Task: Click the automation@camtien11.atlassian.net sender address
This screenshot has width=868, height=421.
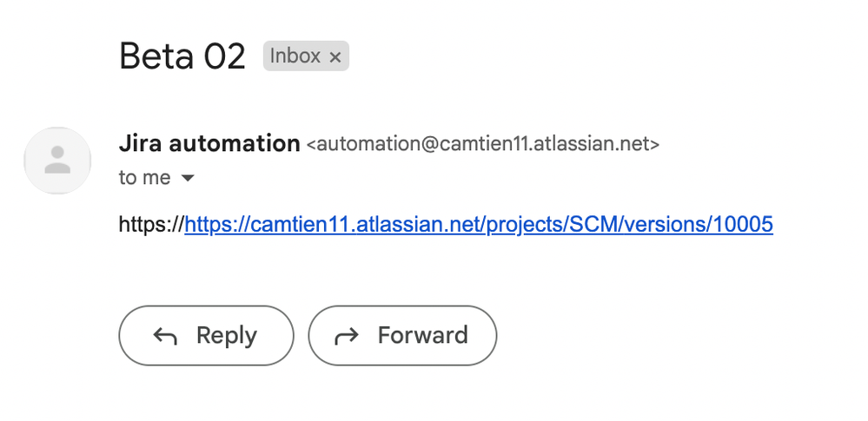Action: coord(483,144)
